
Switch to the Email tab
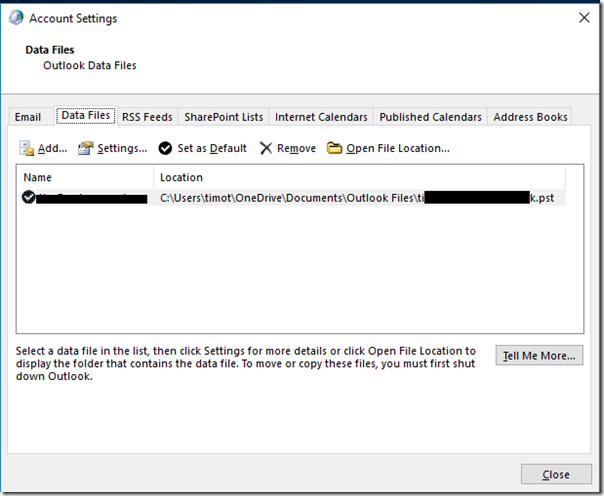coord(28,117)
